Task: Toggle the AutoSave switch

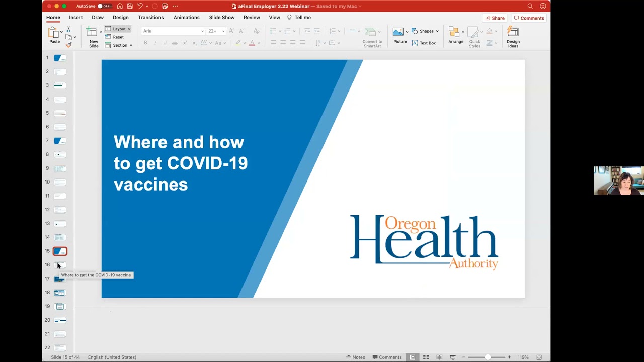Action: (104, 6)
